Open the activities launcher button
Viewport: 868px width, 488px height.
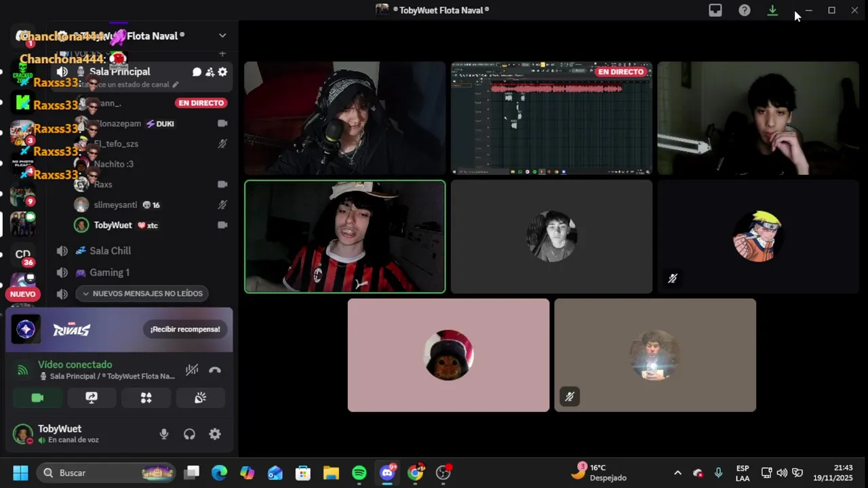pos(146,398)
